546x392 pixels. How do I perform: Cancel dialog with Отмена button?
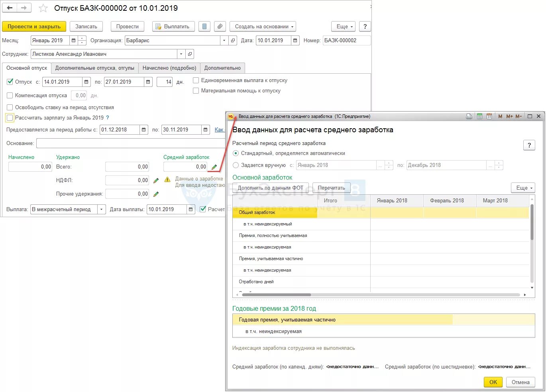[x=520, y=382]
